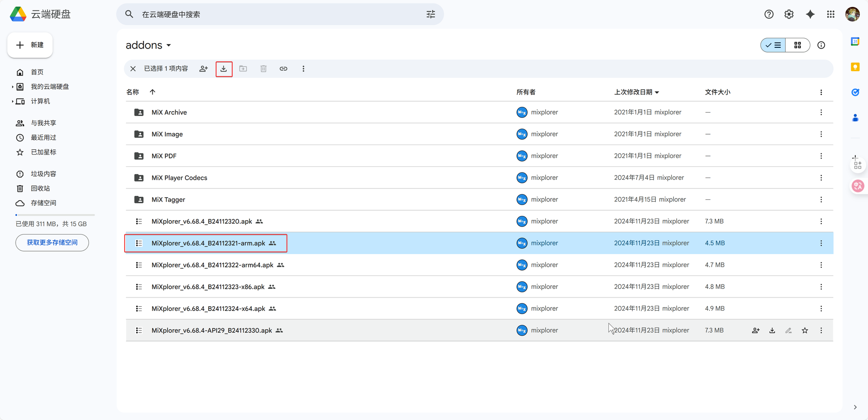This screenshot has width=868, height=420.
Task: Expand My Drive tree in sidebar
Action: 13,87
